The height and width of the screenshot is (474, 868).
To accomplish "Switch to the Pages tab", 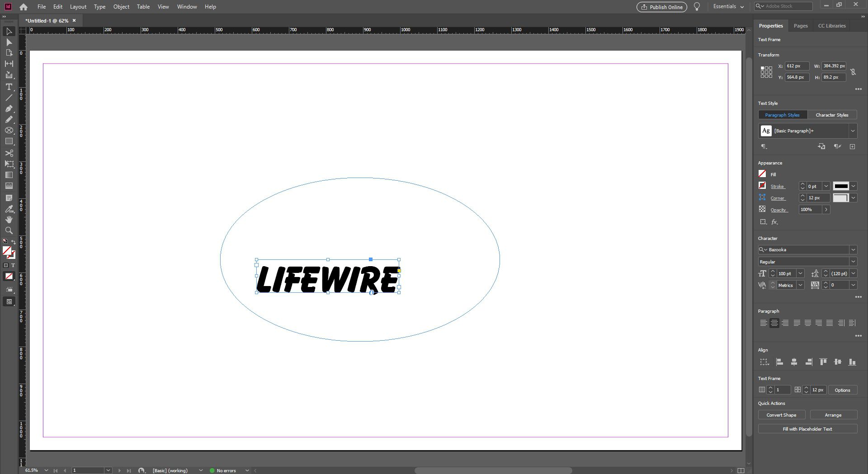I will pos(800,26).
